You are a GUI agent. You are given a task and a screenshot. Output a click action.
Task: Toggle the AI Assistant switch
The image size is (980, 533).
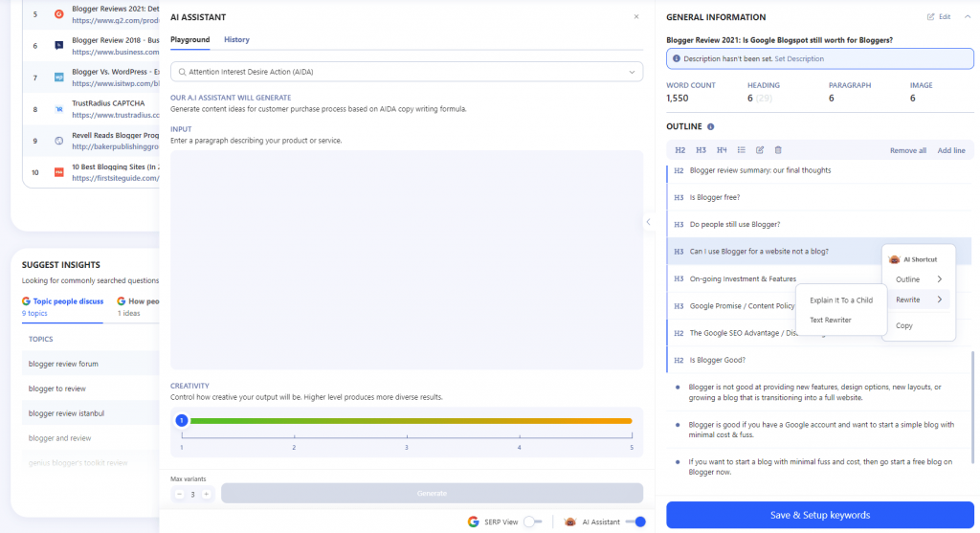click(635, 522)
